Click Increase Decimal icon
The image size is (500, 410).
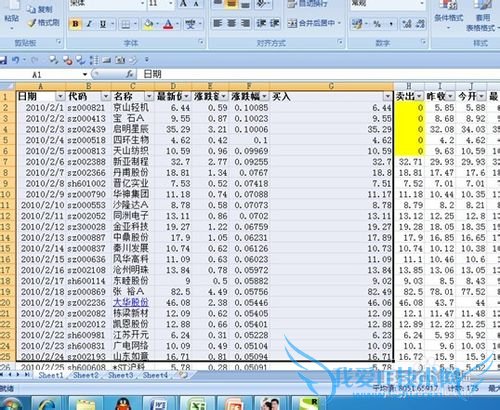pyautogui.click(x=407, y=24)
